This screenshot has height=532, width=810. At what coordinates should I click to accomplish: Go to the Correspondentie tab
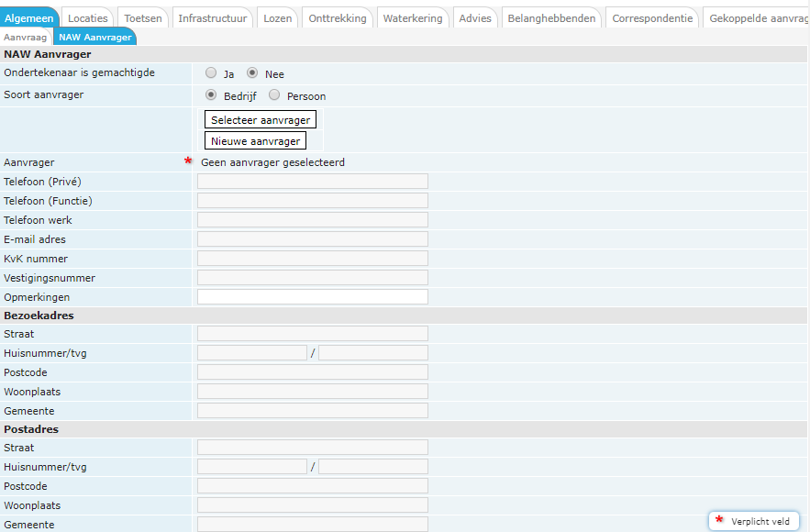point(652,18)
